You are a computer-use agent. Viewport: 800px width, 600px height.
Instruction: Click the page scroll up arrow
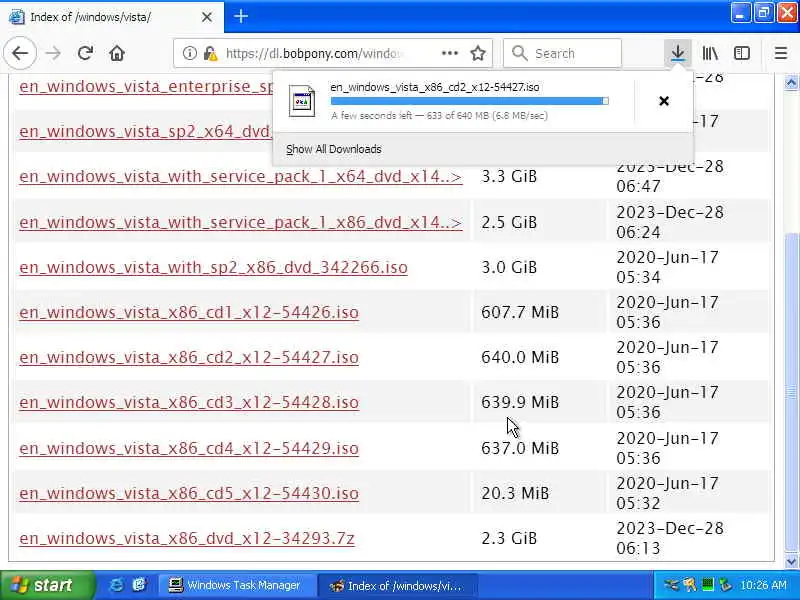791,83
